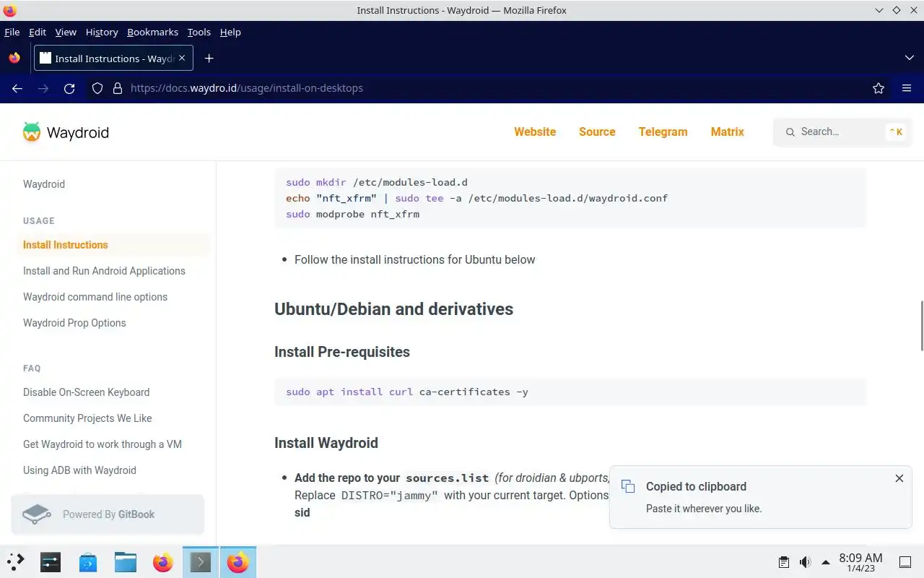Switch to the terminal window in taskbar
924x578 pixels.
[200, 562]
